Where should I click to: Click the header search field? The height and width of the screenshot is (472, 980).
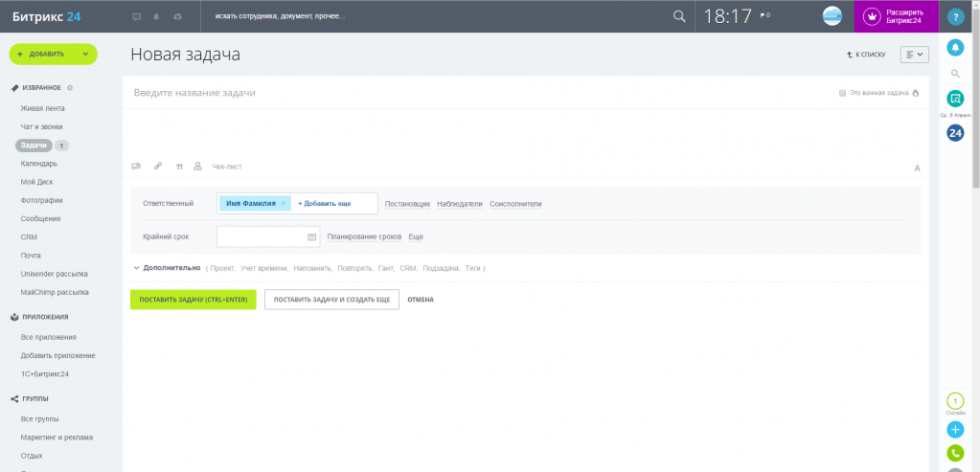tap(438, 16)
